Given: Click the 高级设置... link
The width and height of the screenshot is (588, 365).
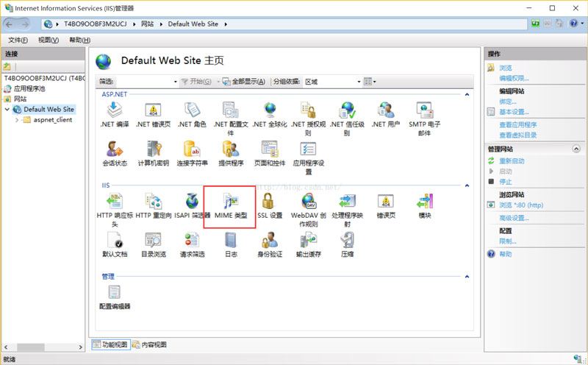Looking at the screenshot, I should pyautogui.click(x=514, y=218).
